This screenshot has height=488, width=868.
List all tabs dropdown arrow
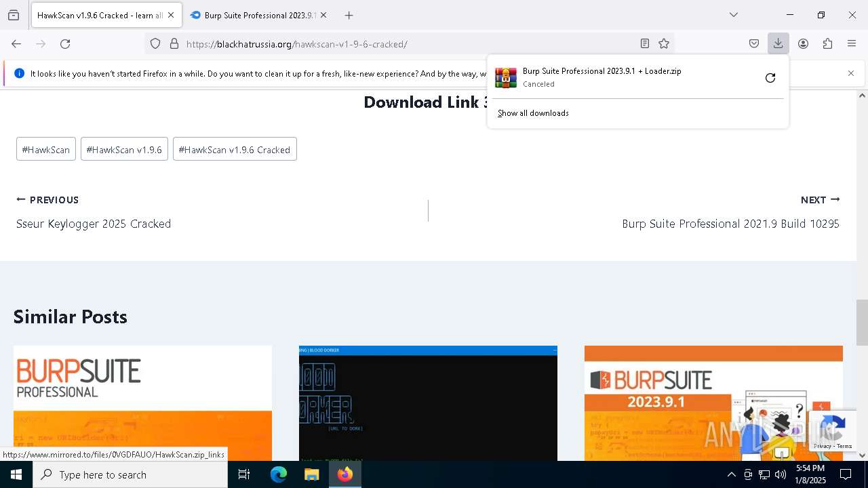pyautogui.click(x=734, y=15)
